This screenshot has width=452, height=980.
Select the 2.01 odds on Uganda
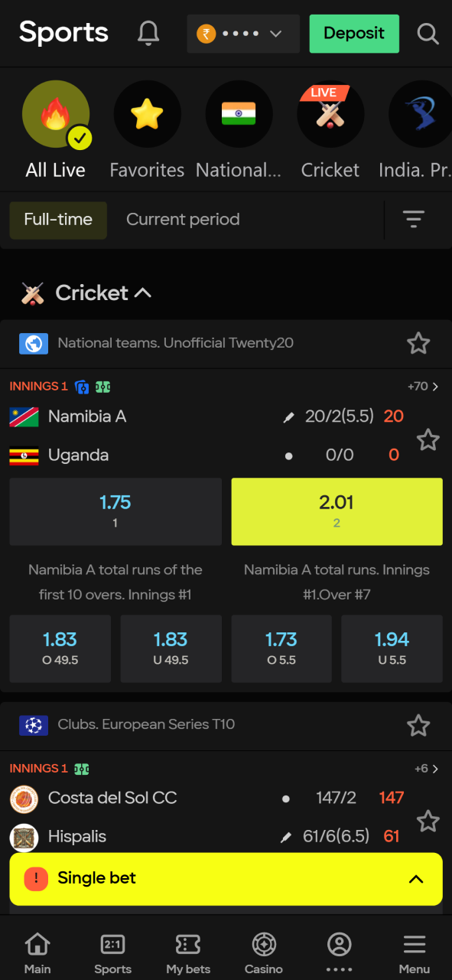[337, 511]
